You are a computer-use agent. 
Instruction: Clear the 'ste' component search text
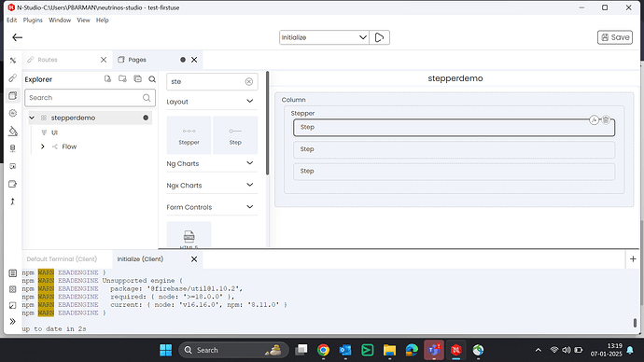click(249, 82)
